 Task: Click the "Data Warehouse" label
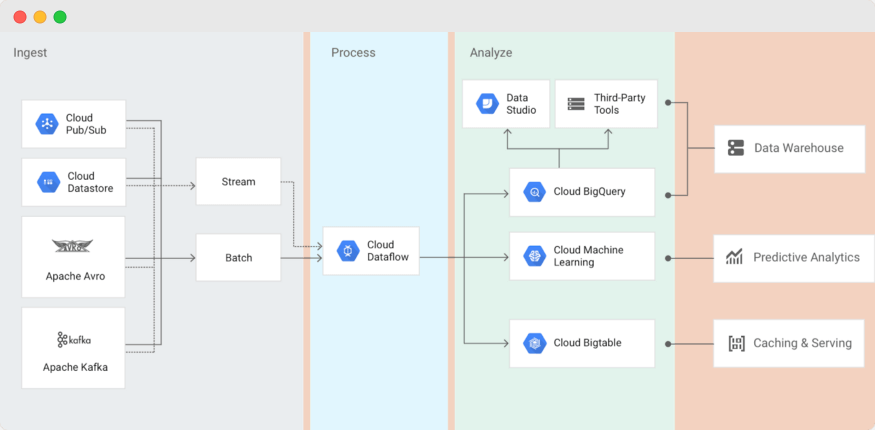point(799,148)
